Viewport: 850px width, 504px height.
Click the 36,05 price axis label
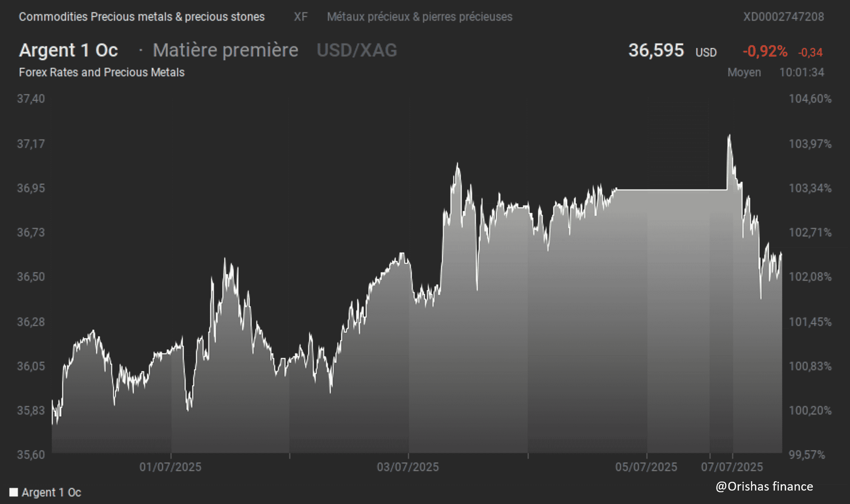coord(31,366)
